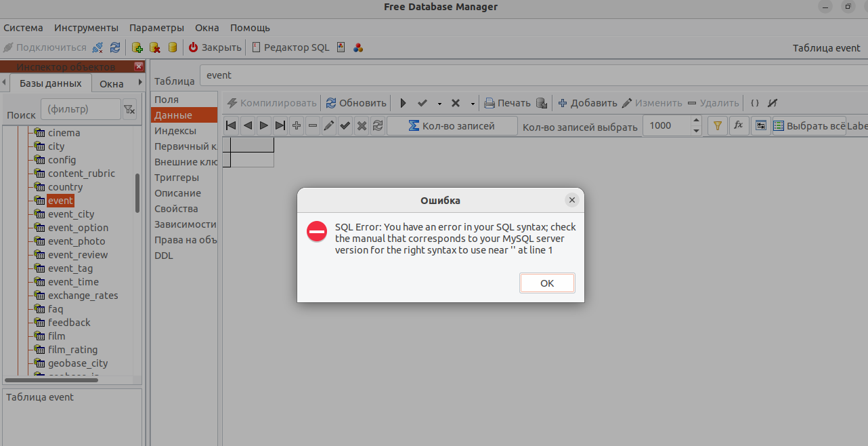The image size is (868, 446).
Task: Open dropdown arrow next to commit checkmark
Action: (x=439, y=104)
